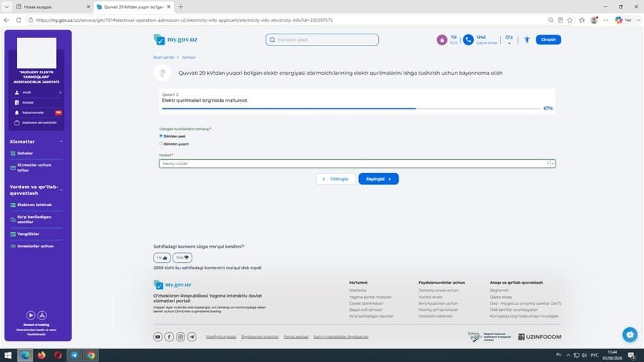Screen dimensions: 644x362
Task: Open Sohalar in the sidebar
Action: click(25, 153)
